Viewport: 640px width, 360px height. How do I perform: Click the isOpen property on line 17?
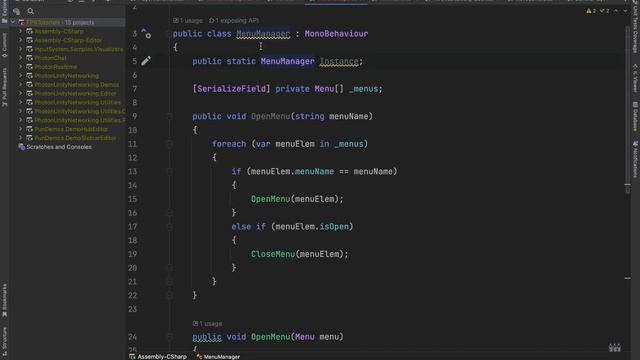click(x=334, y=227)
